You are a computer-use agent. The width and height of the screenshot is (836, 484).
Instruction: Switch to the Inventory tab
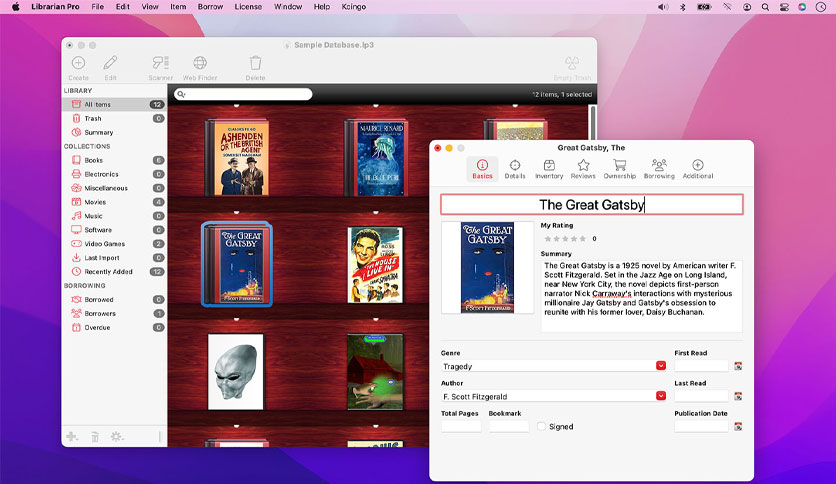[549, 168]
